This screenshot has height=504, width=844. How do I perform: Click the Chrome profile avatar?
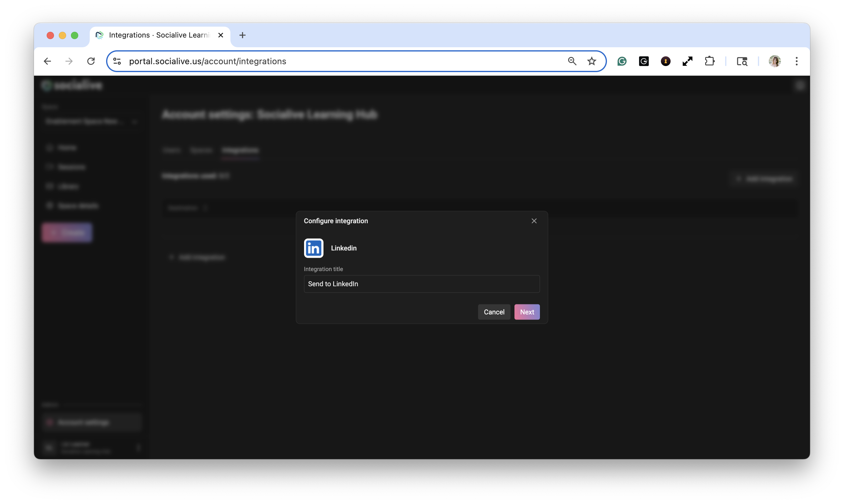(774, 61)
